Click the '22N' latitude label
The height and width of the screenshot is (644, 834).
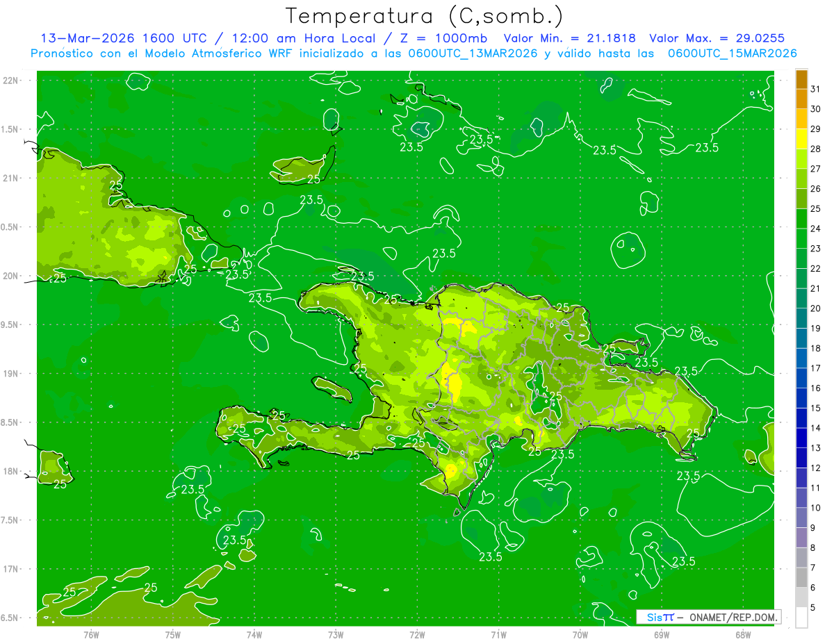[10, 80]
